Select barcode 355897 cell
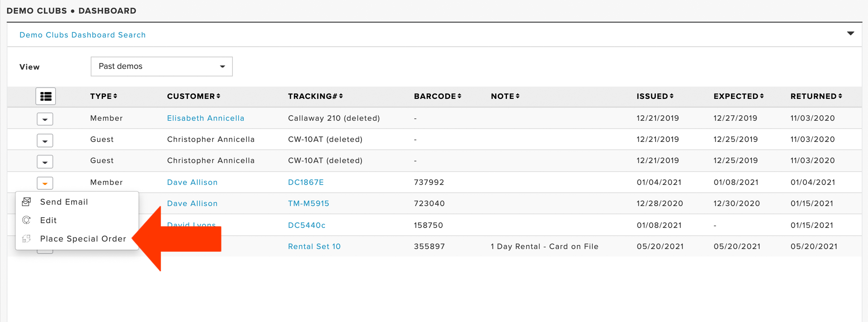This screenshot has height=322, width=868. click(429, 247)
